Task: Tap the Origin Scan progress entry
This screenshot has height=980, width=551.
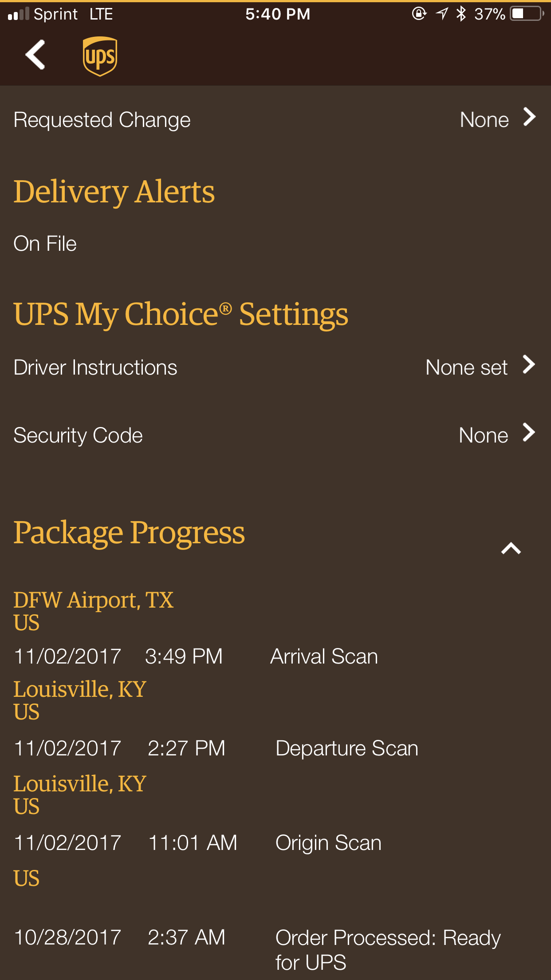Action: point(328,843)
